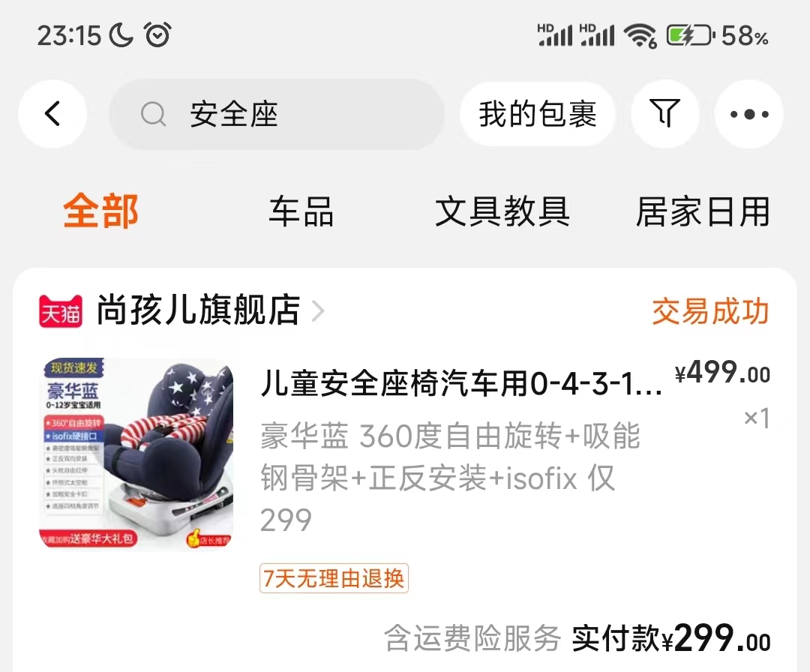810x672 pixels.
Task: Open the three-dot more menu
Action: click(x=749, y=114)
